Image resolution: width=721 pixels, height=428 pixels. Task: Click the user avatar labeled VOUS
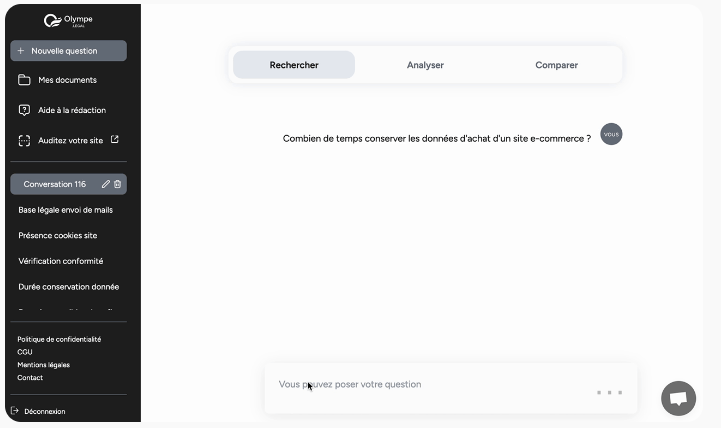point(611,134)
